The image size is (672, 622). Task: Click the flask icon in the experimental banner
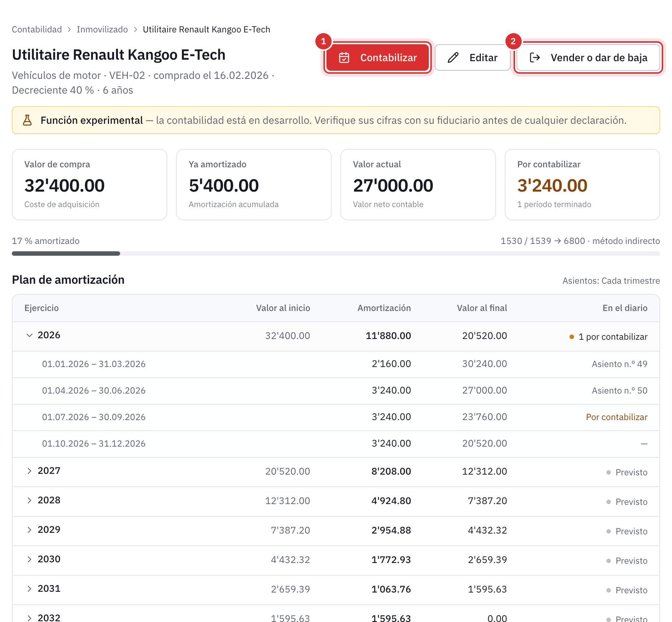pos(27,120)
